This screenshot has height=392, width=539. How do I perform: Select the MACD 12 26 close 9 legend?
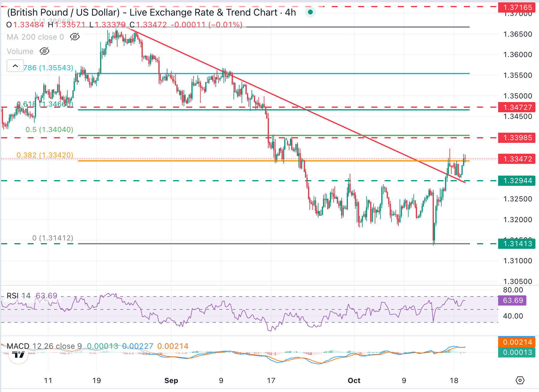pyautogui.click(x=44, y=346)
